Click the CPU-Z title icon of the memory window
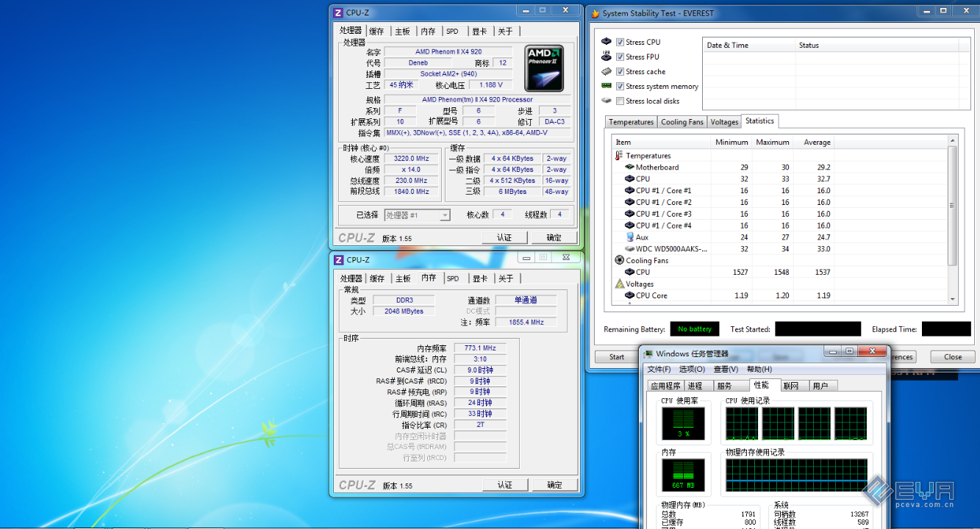The image size is (980, 529). (x=338, y=260)
